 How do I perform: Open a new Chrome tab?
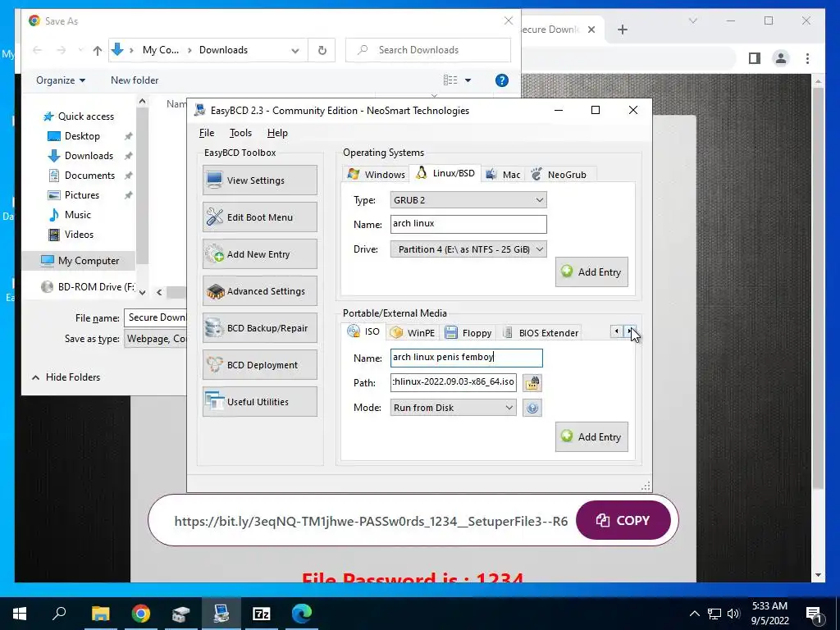pyautogui.click(x=622, y=30)
